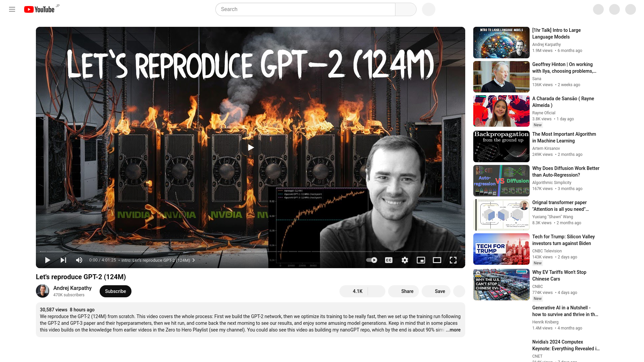This screenshot has width=644, height=362.
Task: Expand the intro chapter chevron
Action: tap(194, 260)
